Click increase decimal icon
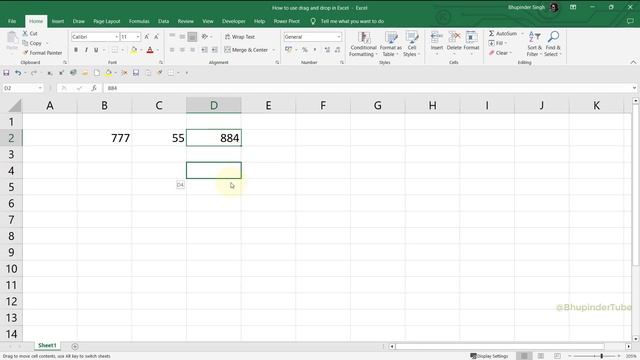 pos(327,50)
